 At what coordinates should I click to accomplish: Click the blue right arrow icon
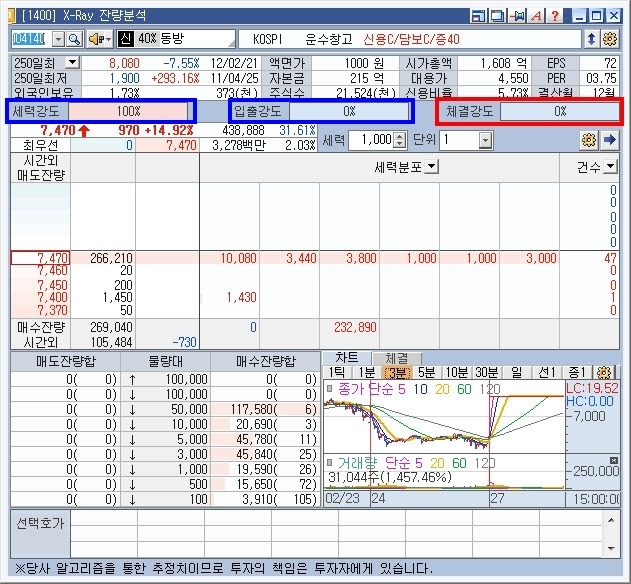610,140
